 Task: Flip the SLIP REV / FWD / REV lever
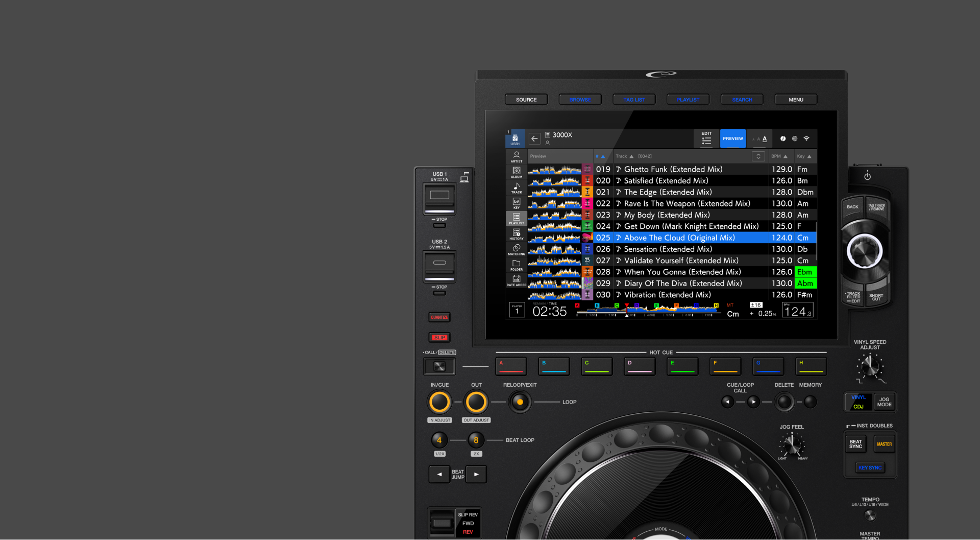[x=442, y=523]
